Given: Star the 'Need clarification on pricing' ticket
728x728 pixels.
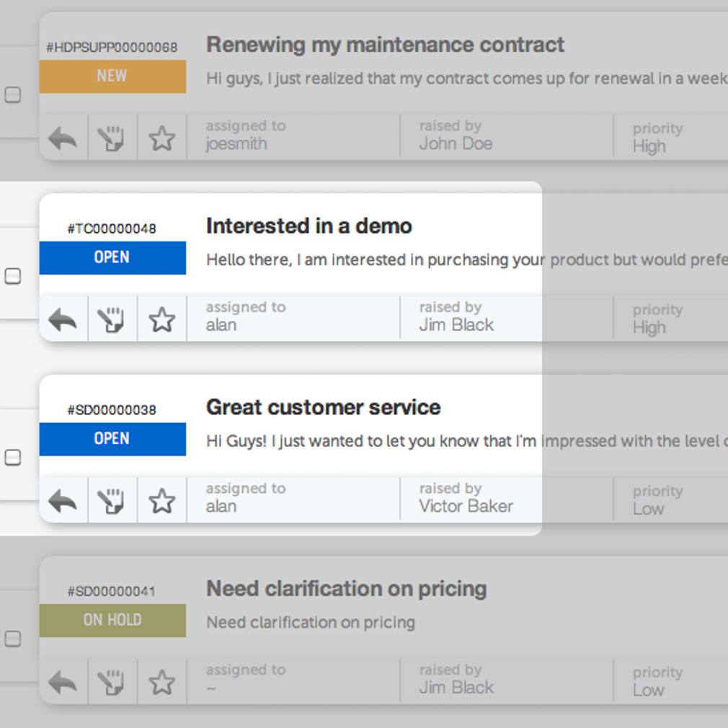Looking at the screenshot, I should (x=161, y=682).
